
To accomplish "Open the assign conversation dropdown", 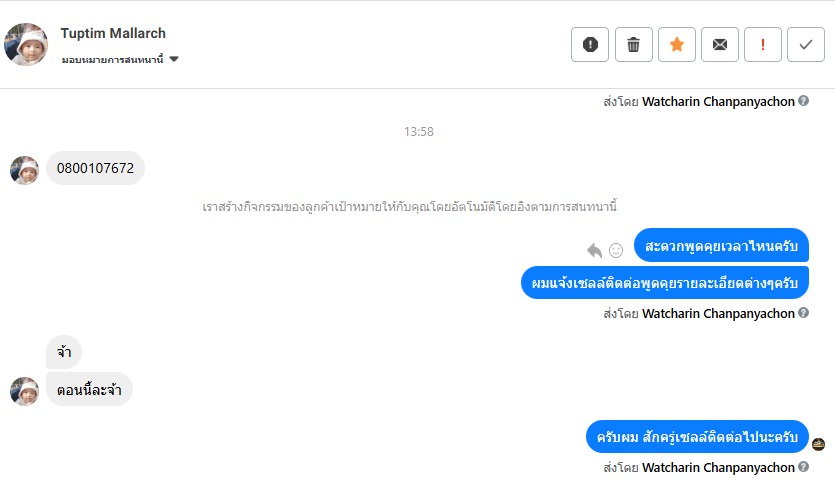I will tap(173, 60).
